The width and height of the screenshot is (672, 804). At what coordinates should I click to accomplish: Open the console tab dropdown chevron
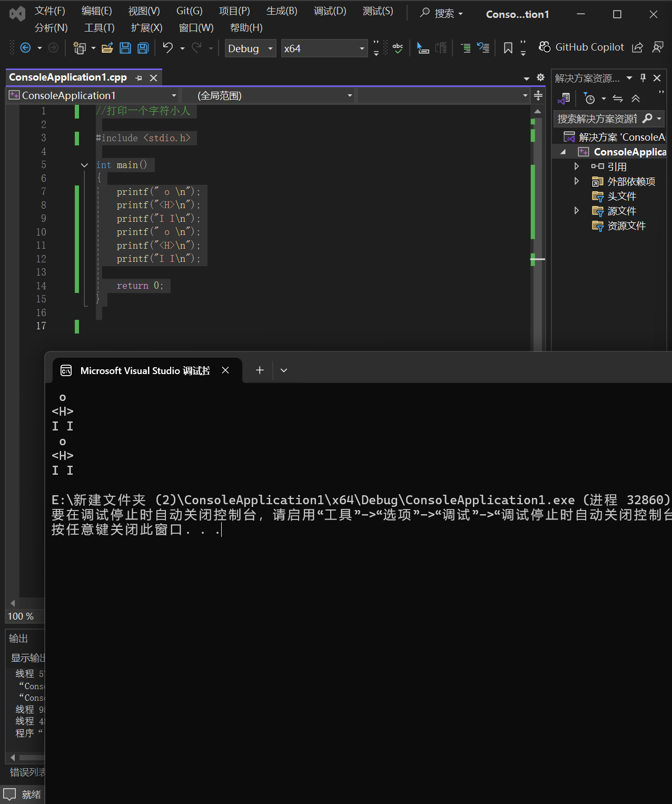(x=284, y=370)
